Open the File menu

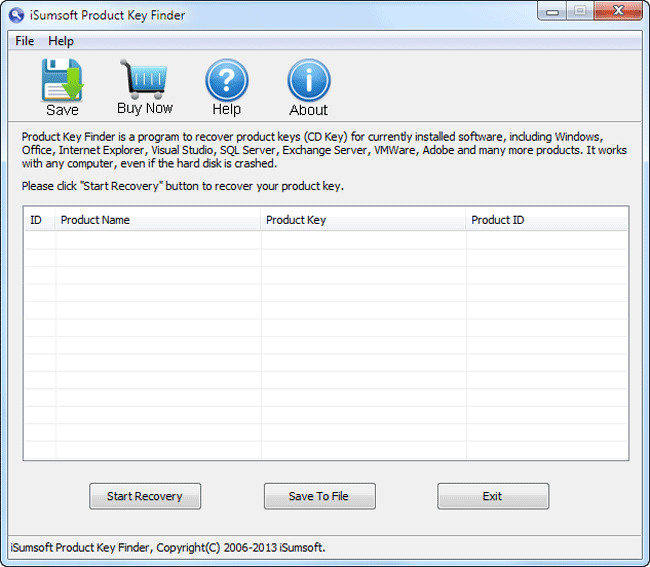tap(25, 41)
